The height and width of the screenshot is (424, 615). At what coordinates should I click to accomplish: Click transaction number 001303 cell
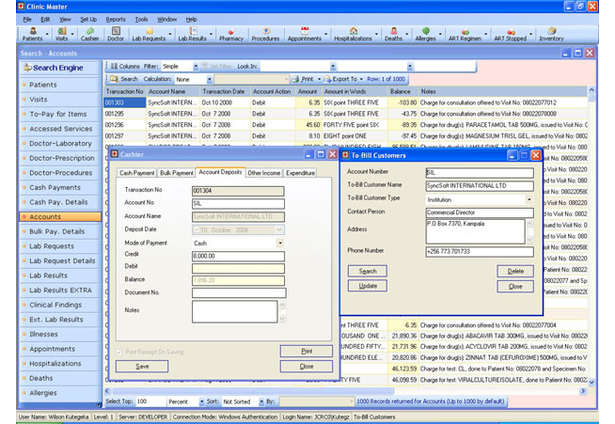(125, 102)
